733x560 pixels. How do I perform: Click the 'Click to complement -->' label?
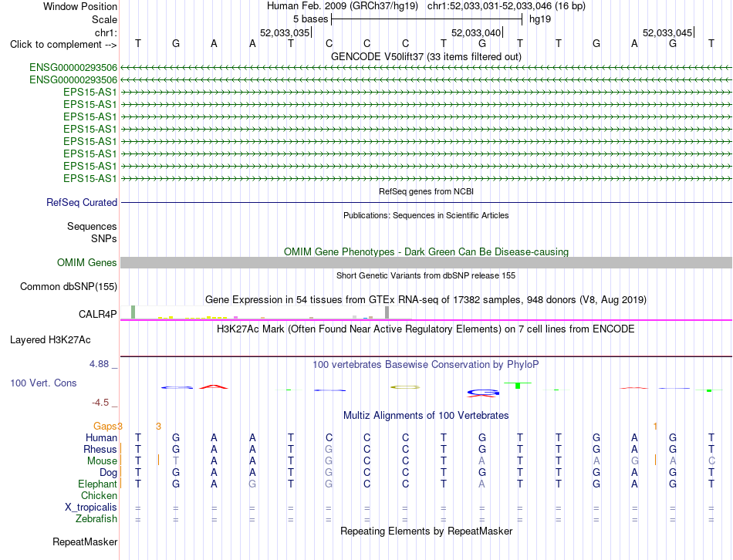tap(63, 45)
